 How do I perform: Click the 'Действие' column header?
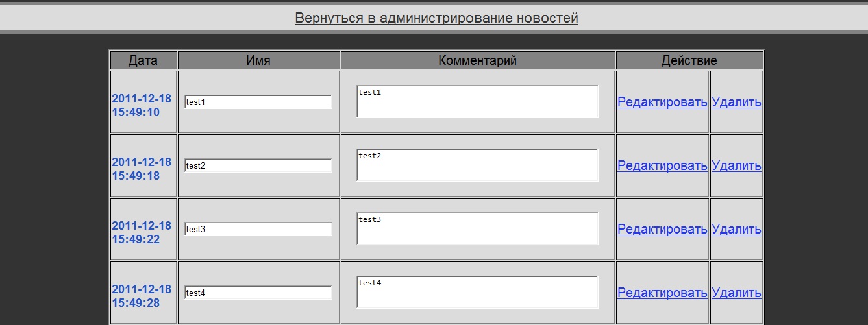(x=689, y=60)
